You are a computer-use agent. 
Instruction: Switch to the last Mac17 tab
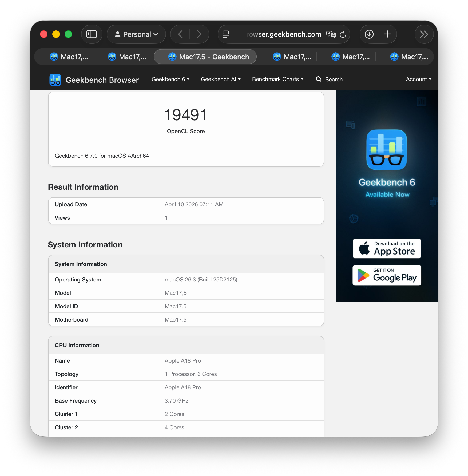(409, 57)
